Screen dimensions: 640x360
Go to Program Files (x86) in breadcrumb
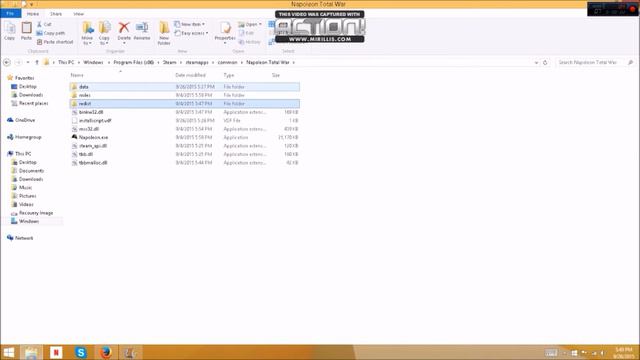[x=133, y=62]
